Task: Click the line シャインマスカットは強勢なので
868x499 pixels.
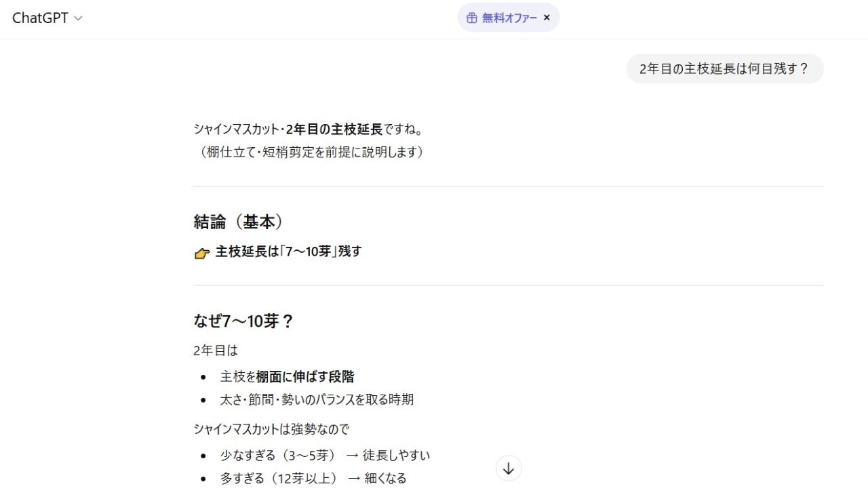Action: tap(271, 429)
